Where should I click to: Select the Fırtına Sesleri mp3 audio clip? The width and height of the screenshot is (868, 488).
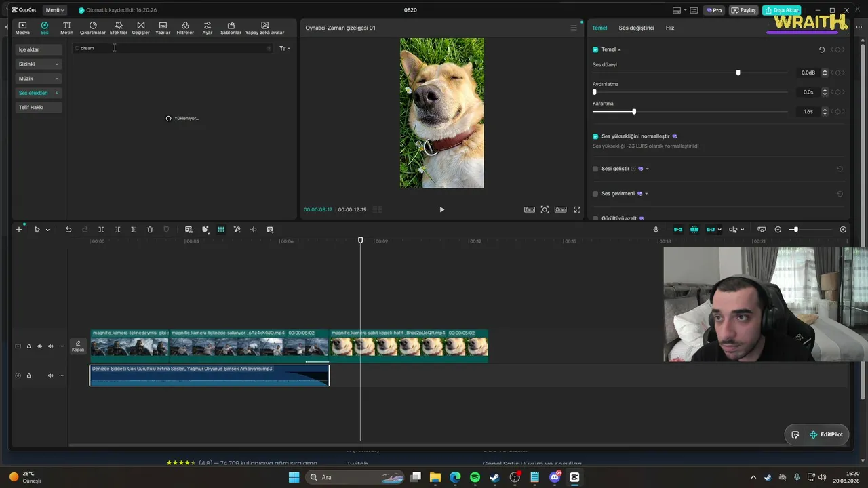[210, 375]
